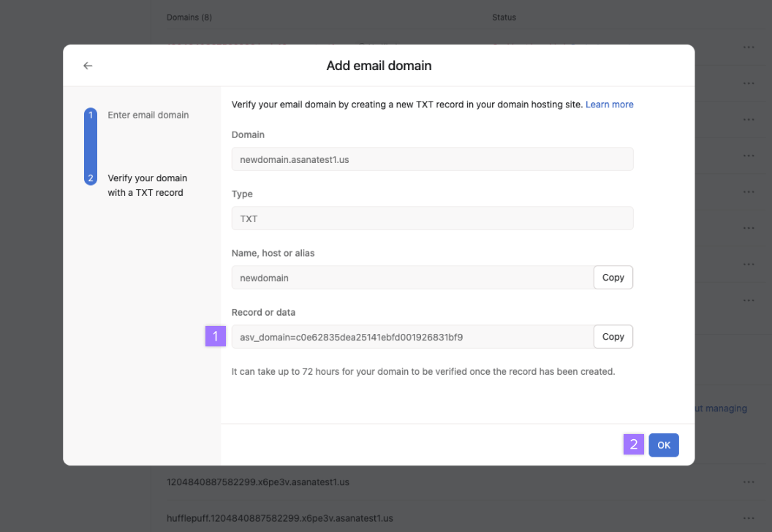The image size is (772, 532).
Task: Click the purple annotation badge 2
Action: pos(634,444)
